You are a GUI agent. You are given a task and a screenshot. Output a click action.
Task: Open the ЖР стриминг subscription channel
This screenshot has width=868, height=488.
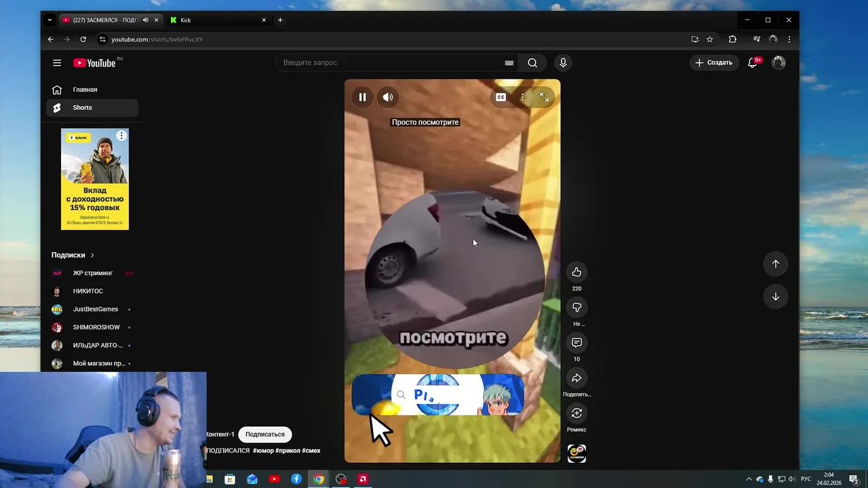pos(92,273)
